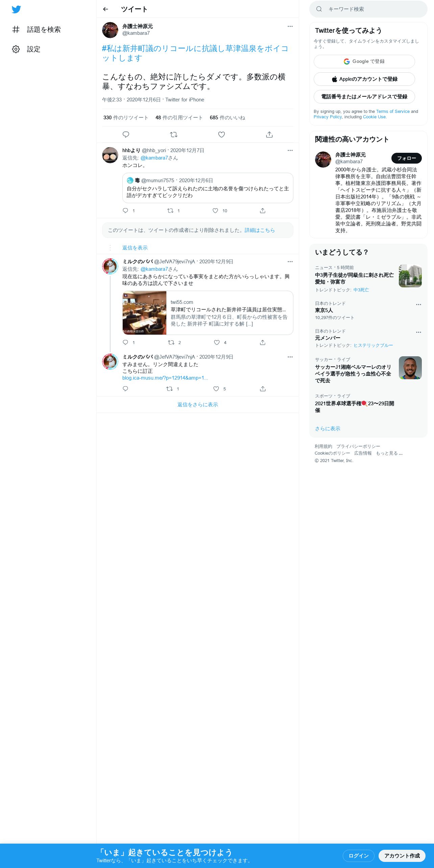Click the search magnifier icon

click(x=319, y=9)
